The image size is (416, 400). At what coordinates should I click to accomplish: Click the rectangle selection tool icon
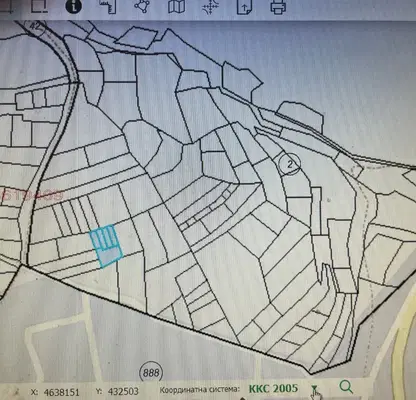pyautogui.click(x=39, y=6)
